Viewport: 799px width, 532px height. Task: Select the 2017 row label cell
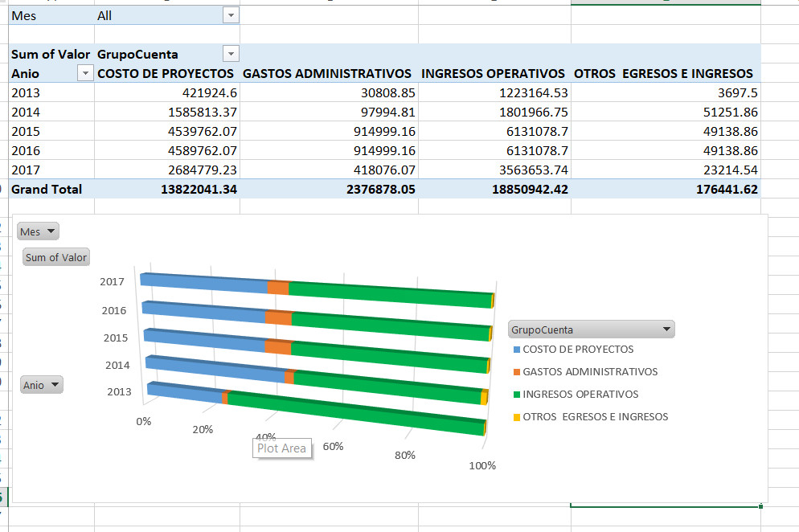tap(51, 170)
